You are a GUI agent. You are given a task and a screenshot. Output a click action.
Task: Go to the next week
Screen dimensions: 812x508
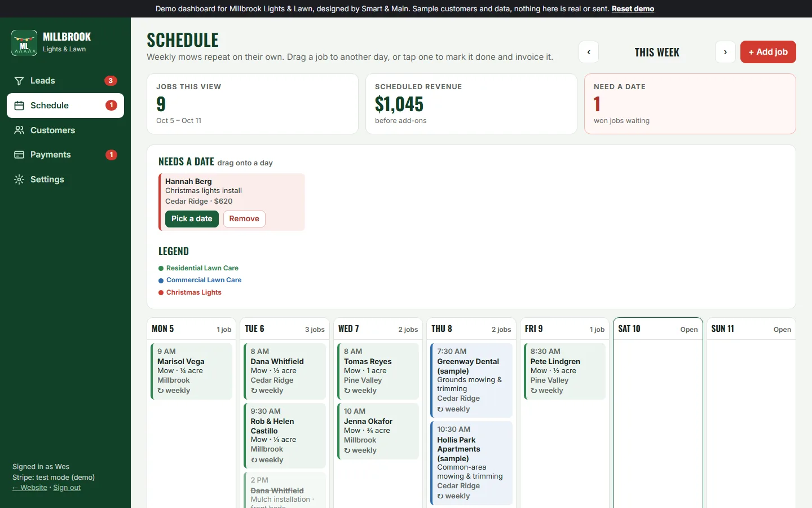pos(725,52)
